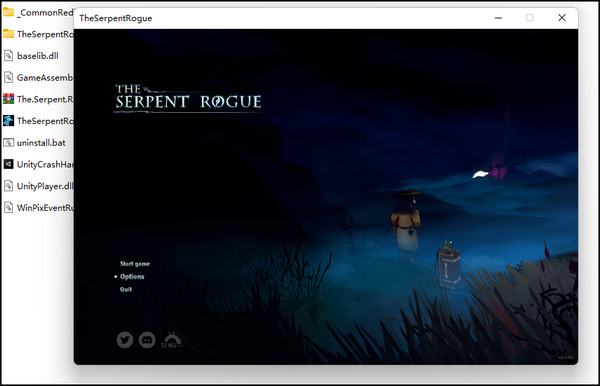This screenshot has height=386, width=600.
Task: Open the Twitter link icon
Action: 125,339
